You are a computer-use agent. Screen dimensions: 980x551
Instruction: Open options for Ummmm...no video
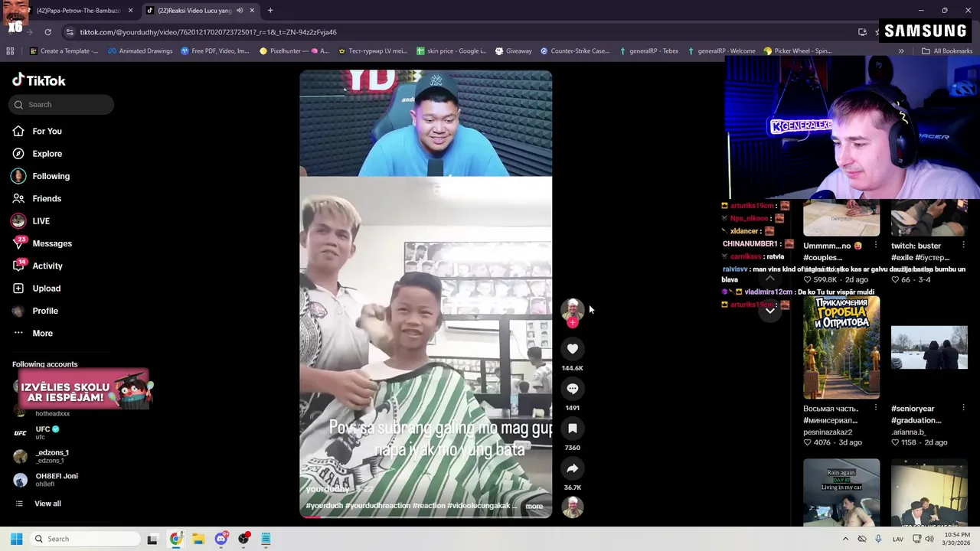[x=875, y=246]
